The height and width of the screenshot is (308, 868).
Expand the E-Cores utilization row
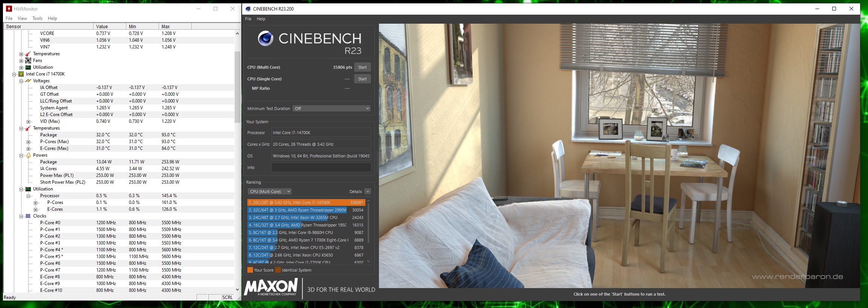(35, 210)
